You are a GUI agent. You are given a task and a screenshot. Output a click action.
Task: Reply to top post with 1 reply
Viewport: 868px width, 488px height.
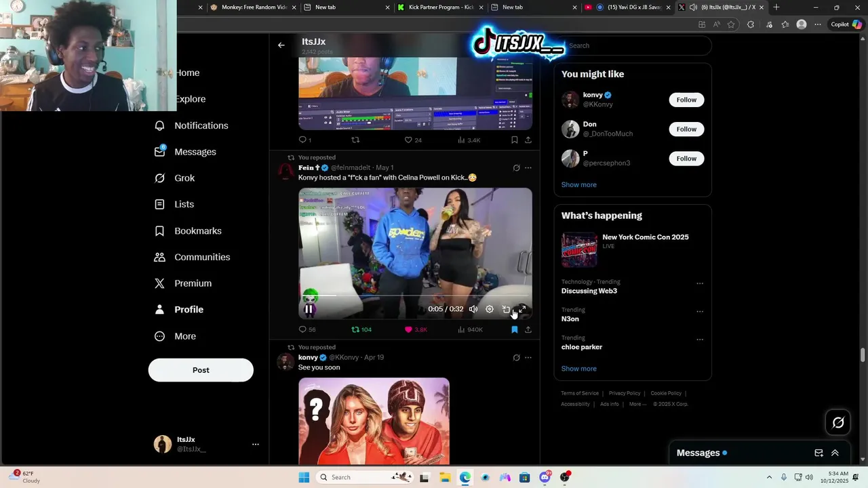[304, 140]
